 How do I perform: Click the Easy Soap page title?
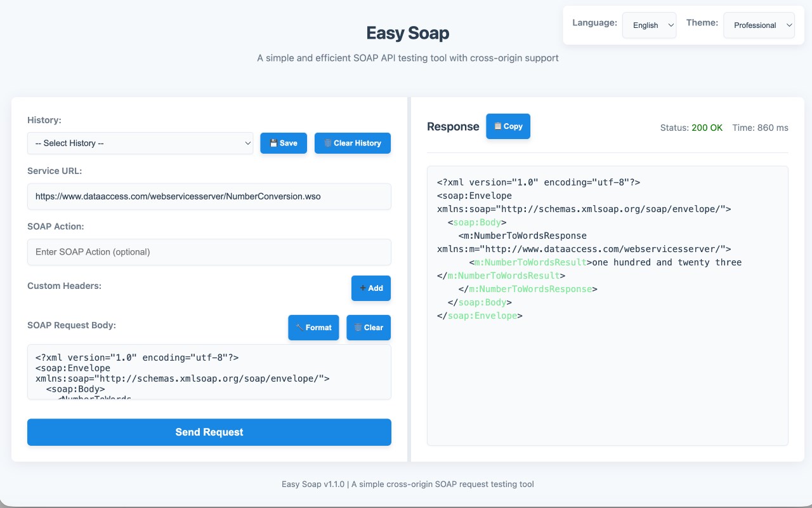[x=408, y=33]
